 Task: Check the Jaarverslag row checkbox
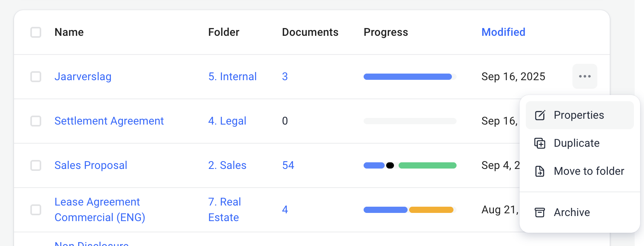click(x=36, y=77)
